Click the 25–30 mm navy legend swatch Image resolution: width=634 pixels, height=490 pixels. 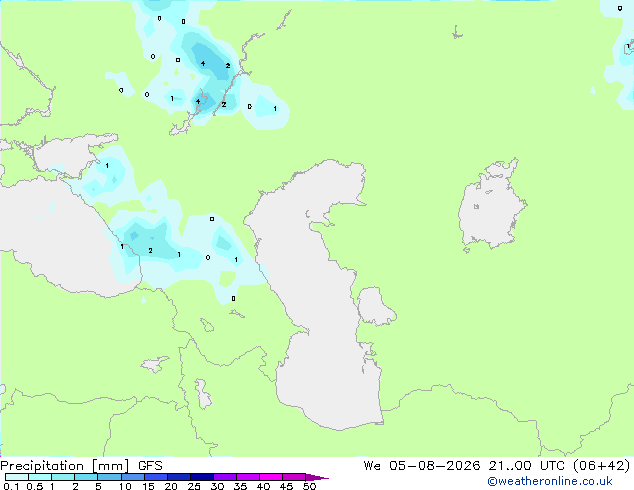[x=201, y=477]
